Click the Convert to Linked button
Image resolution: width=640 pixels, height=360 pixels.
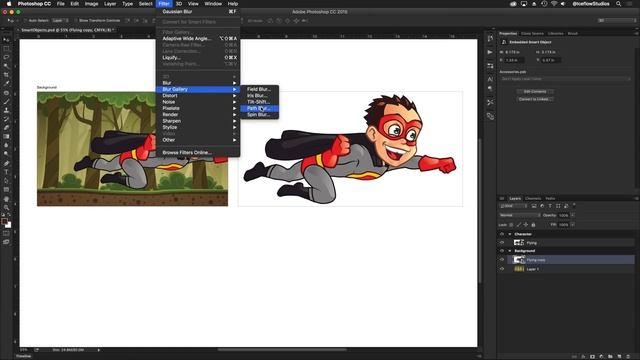[535, 99]
